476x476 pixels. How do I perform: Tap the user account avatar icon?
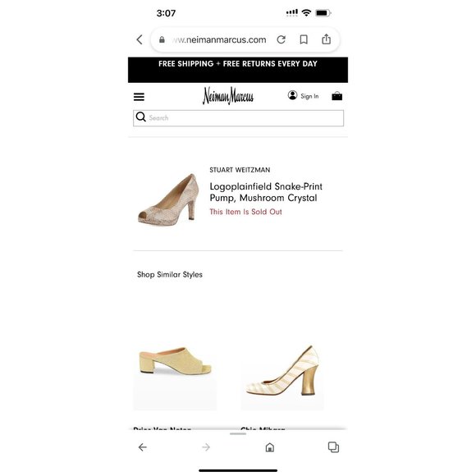point(292,95)
